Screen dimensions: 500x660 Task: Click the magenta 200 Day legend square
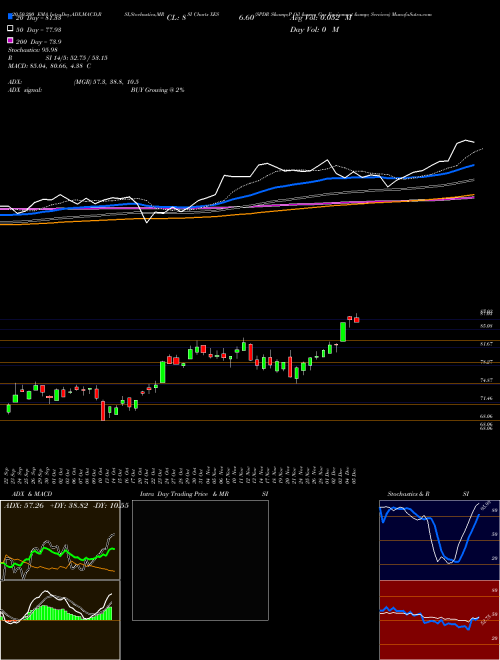click(x=10, y=41)
